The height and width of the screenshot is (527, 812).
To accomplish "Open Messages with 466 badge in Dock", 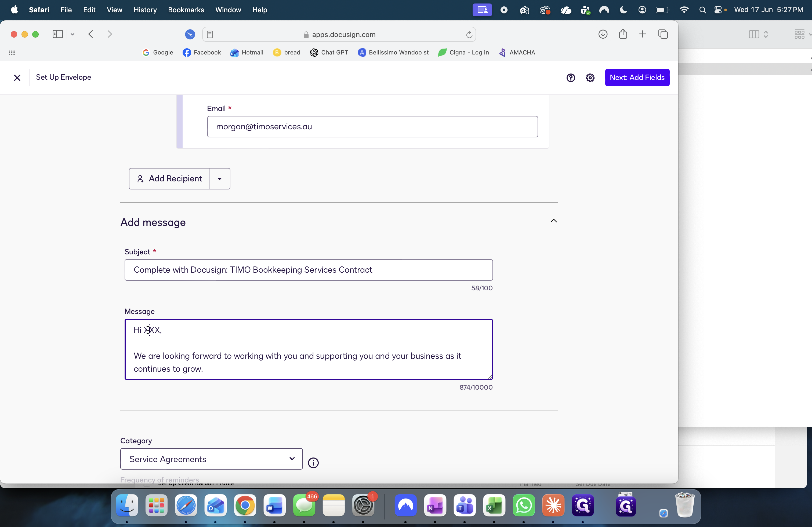I will click(304, 505).
